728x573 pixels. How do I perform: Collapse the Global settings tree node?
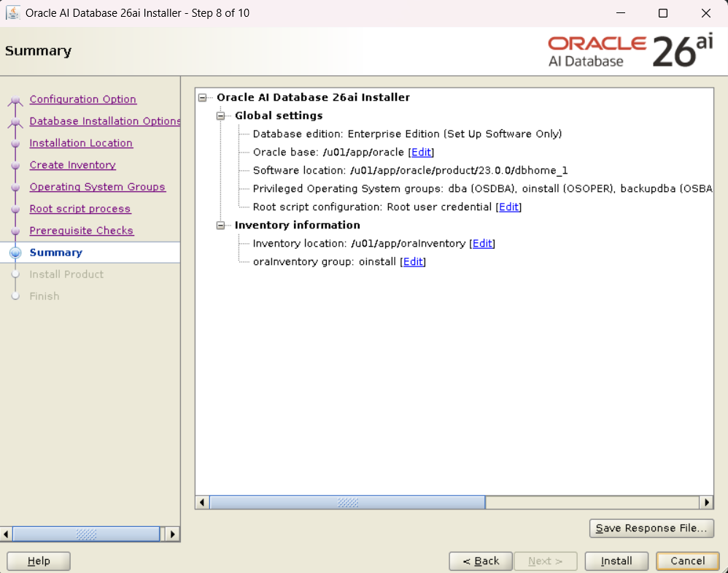[x=220, y=115]
